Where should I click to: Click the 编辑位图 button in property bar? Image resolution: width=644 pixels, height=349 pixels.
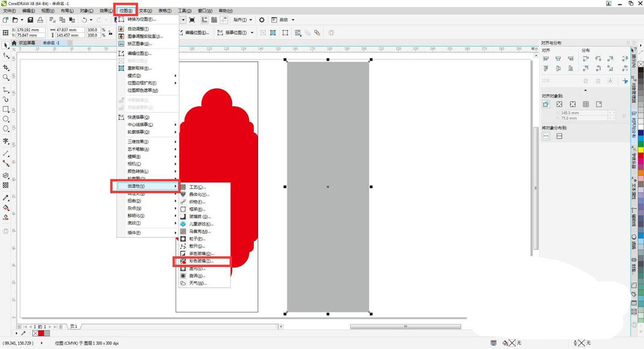194,33
